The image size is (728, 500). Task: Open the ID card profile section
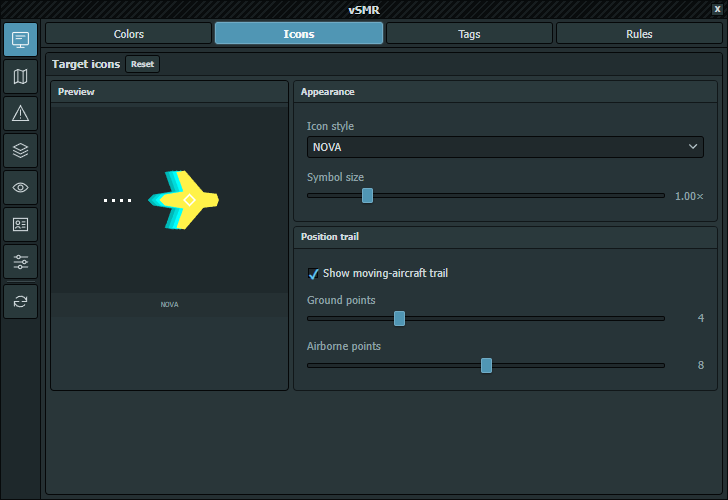coord(20,225)
